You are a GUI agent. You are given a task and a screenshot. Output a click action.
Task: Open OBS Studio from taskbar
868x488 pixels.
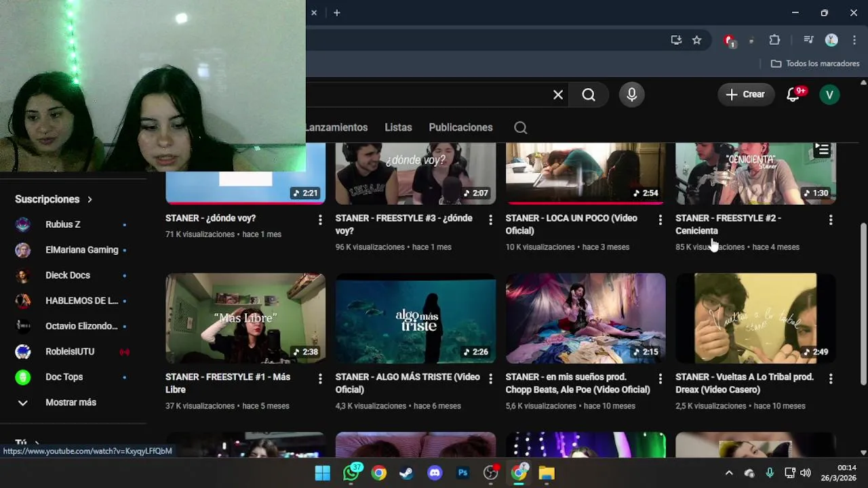[x=491, y=473]
